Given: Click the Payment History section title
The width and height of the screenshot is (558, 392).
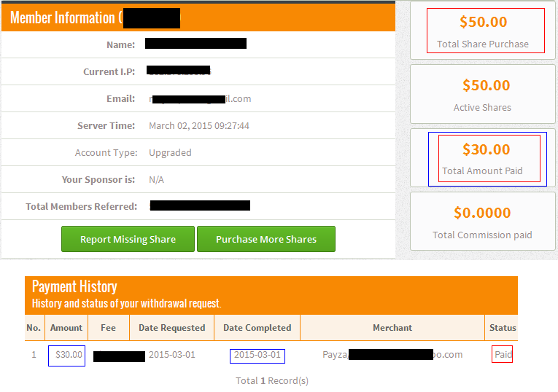Looking at the screenshot, I should tap(74, 286).
